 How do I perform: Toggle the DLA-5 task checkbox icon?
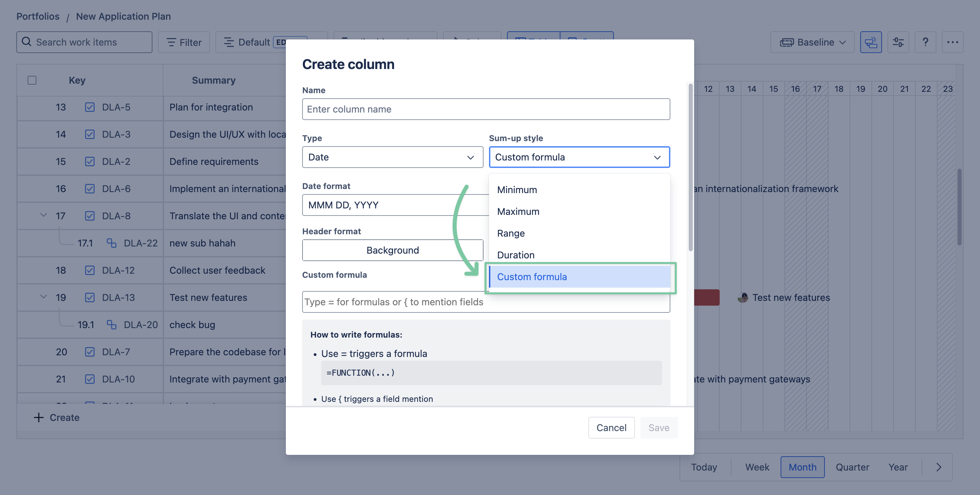point(90,107)
